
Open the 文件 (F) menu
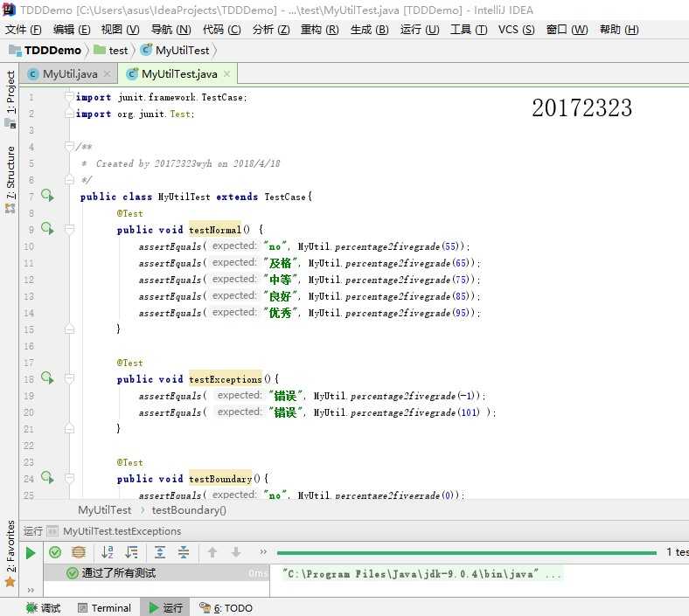24,30
